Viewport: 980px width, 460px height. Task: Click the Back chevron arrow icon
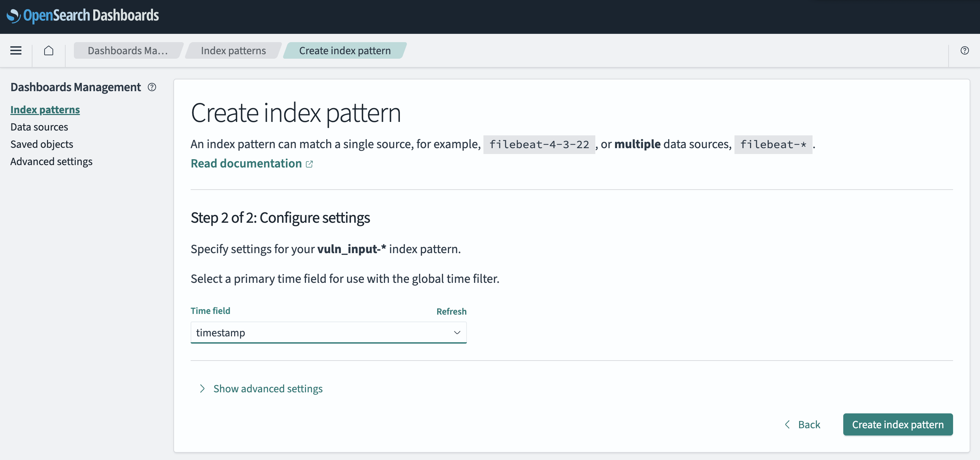787,424
